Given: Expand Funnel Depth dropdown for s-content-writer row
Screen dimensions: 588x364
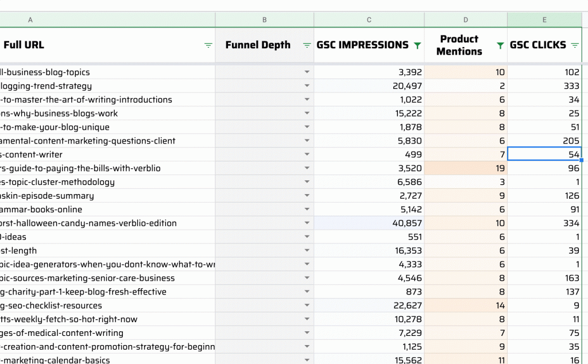Looking at the screenshot, I should 307,154.
